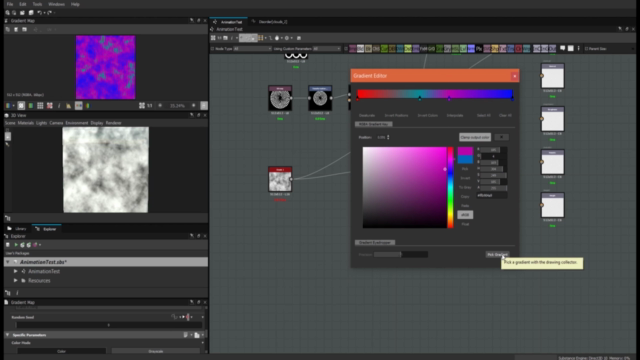The height and width of the screenshot is (360, 640).
Task: Click the Undo icon in main toolbar
Action: pyautogui.click(x=40, y=13)
